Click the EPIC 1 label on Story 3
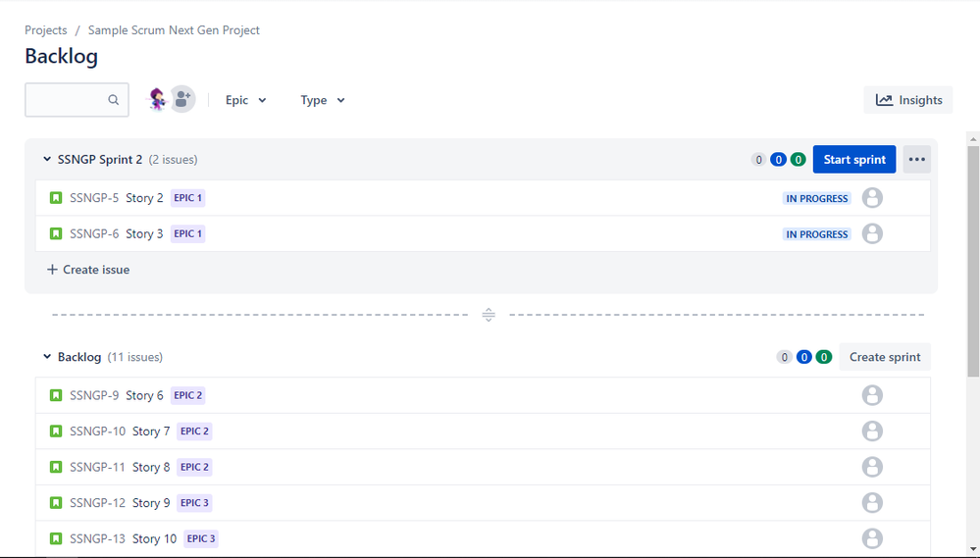This screenshot has height=558, width=980. (x=187, y=233)
